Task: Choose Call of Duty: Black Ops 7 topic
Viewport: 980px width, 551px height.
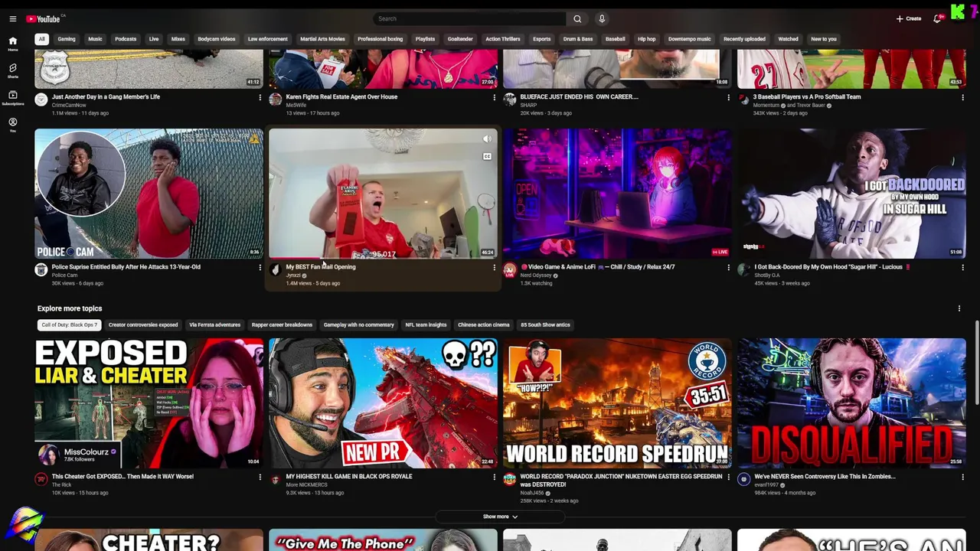Action: [x=69, y=325]
